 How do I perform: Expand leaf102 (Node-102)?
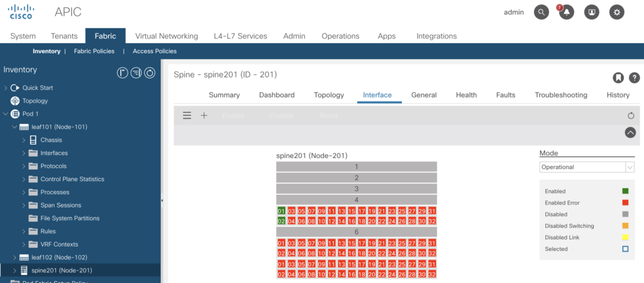(x=15, y=258)
